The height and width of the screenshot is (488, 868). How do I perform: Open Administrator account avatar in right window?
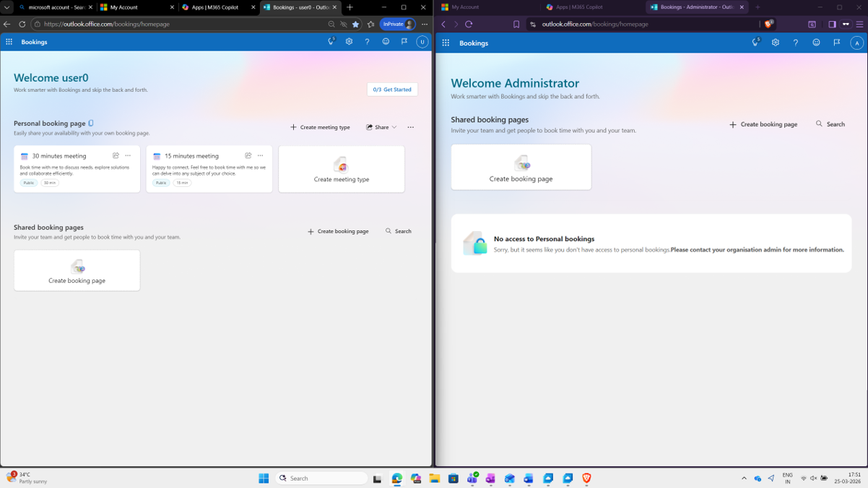tap(856, 43)
